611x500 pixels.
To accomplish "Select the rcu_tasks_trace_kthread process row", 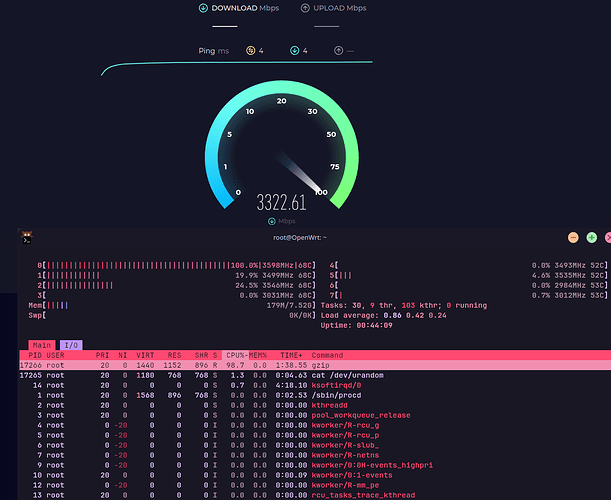I will click(x=315, y=495).
